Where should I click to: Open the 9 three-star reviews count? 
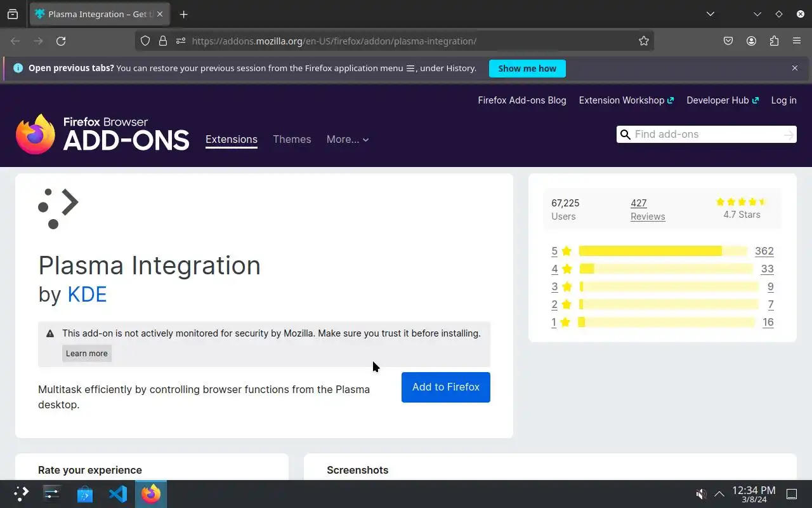tap(771, 286)
